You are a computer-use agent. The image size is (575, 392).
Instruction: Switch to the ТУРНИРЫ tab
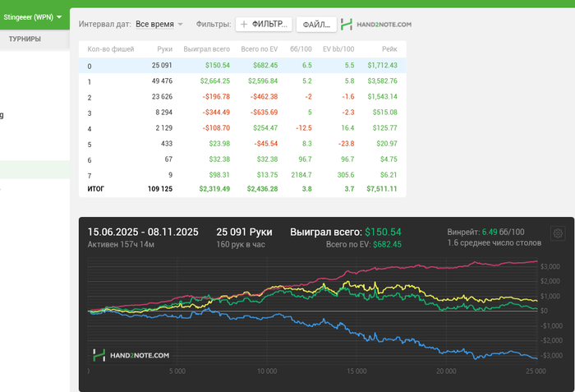click(25, 39)
